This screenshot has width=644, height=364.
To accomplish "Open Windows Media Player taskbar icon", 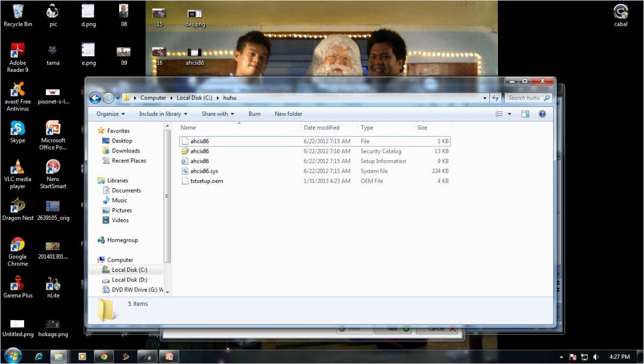I will (82, 356).
